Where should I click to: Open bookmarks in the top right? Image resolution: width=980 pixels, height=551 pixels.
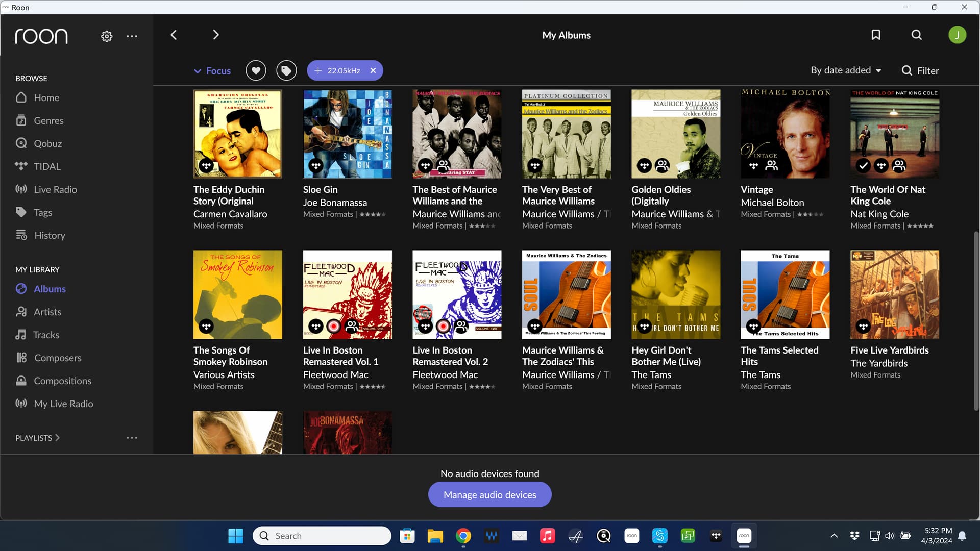click(876, 35)
